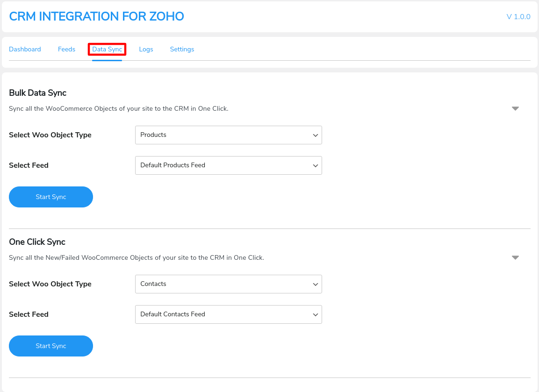
Task: Collapse the One Click Sync section
Action: coord(515,257)
